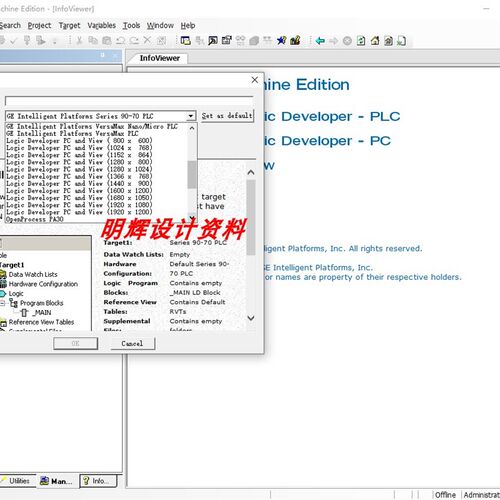Screen dimensions: 500x500
Task: Click the greyed check/validate toolbar icon
Action: click(x=13, y=41)
